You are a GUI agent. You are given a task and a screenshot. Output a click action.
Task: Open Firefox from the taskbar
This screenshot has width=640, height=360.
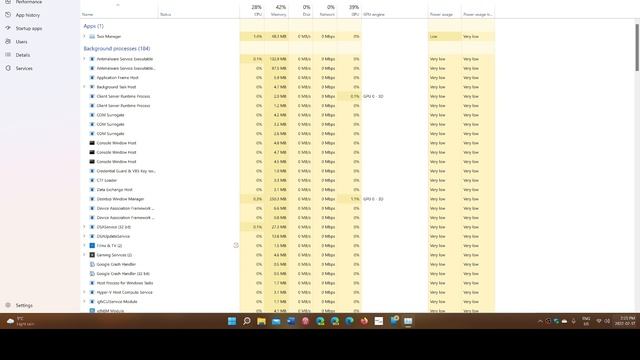point(364,321)
